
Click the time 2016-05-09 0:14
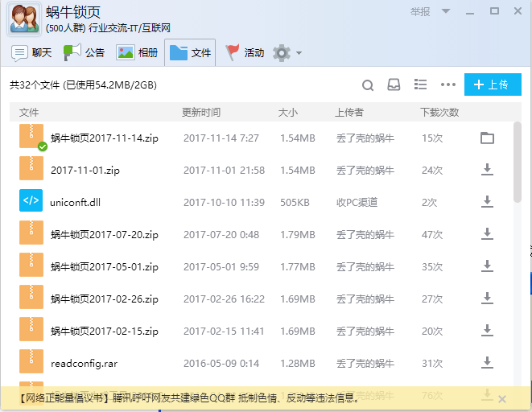[221, 364]
